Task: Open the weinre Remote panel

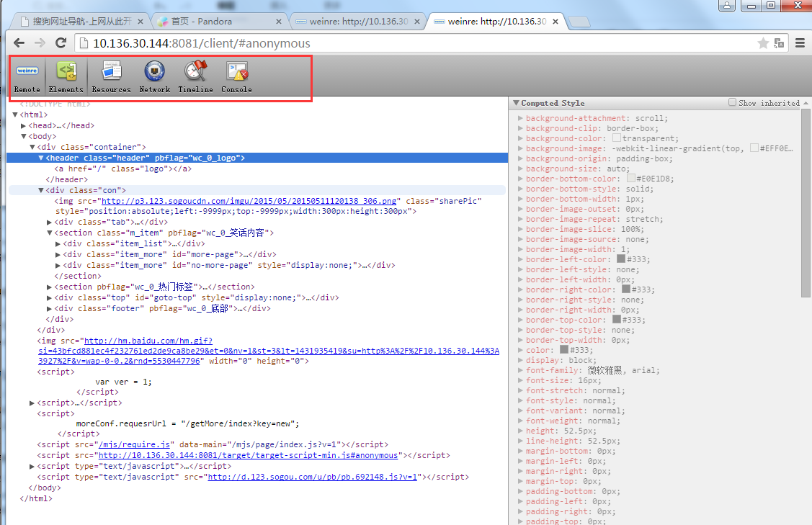Action: click(x=27, y=76)
